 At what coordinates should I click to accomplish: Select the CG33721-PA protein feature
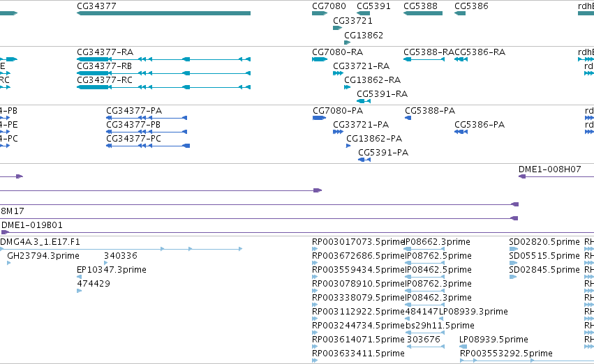[338, 132]
